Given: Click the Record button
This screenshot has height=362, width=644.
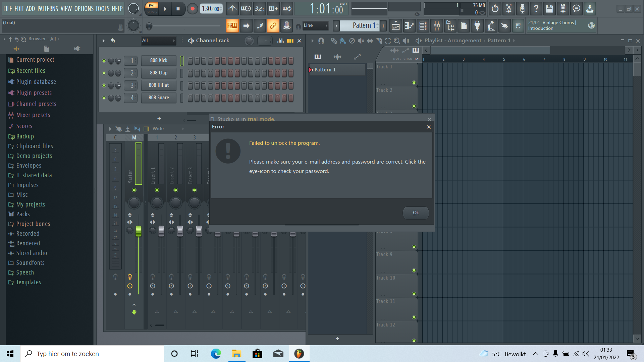Looking at the screenshot, I should click(x=192, y=9).
